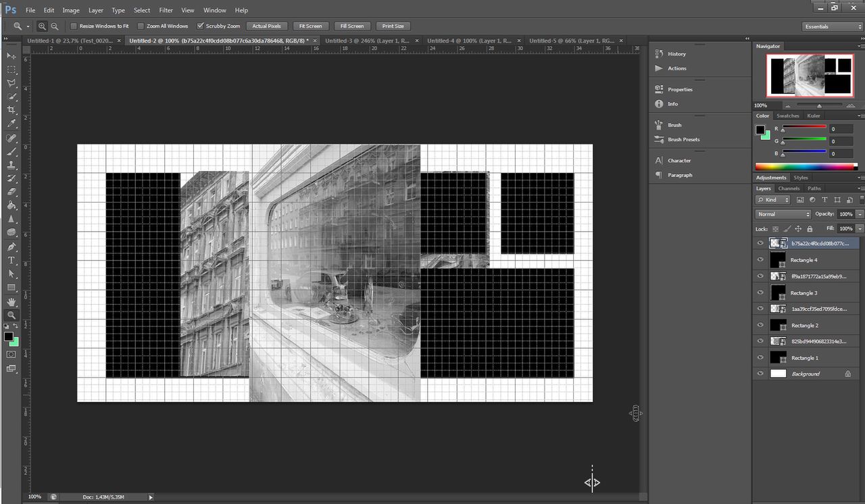
Task: Change the screen mode
Action: (11, 369)
